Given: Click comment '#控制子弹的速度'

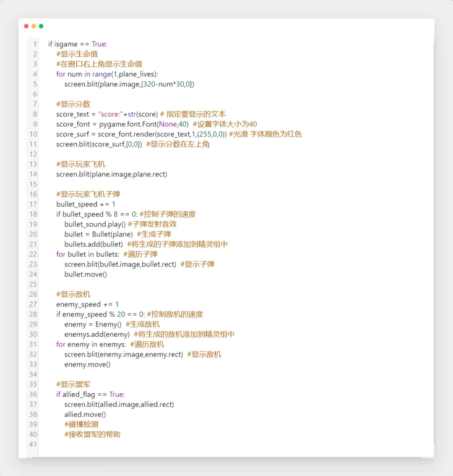Looking at the screenshot, I should point(168,214).
